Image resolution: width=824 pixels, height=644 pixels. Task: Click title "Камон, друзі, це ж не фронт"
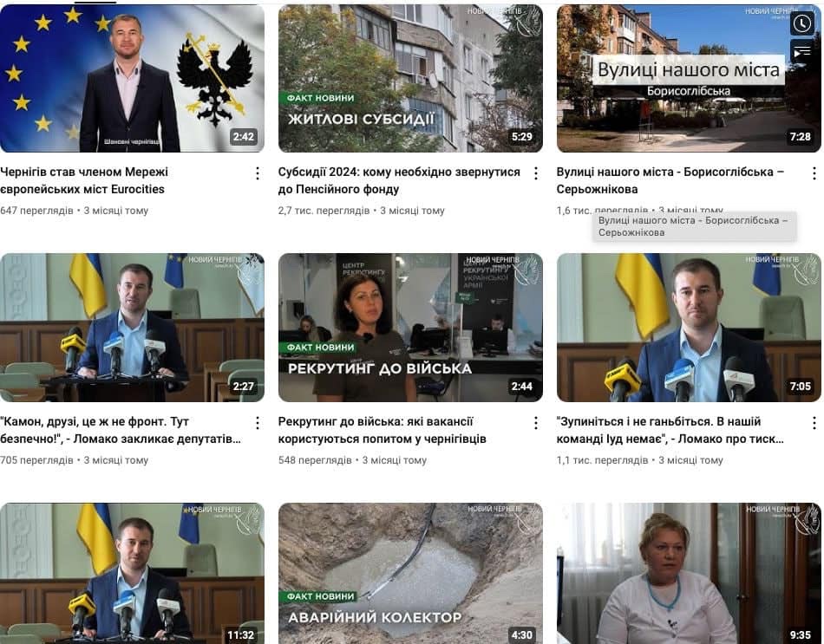(x=121, y=430)
